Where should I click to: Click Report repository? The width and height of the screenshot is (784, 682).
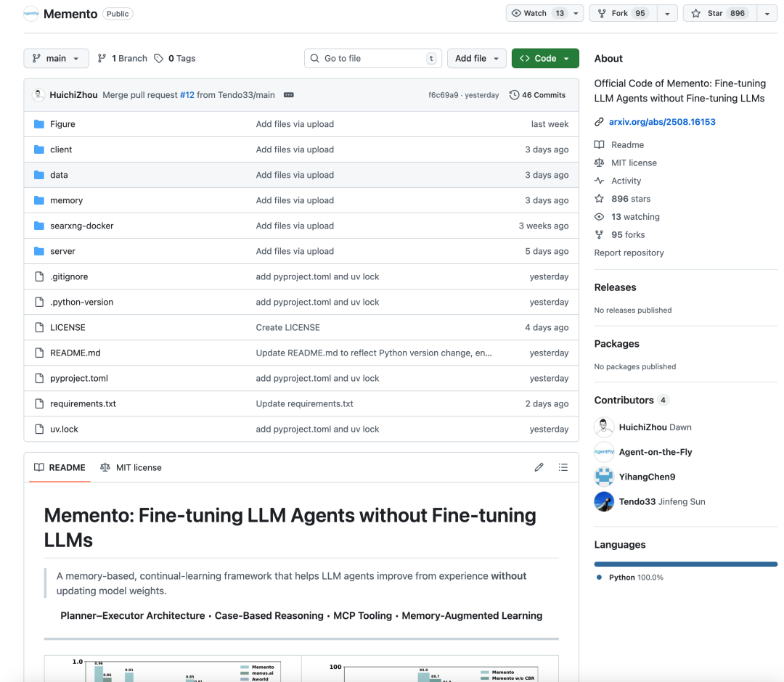[629, 252]
